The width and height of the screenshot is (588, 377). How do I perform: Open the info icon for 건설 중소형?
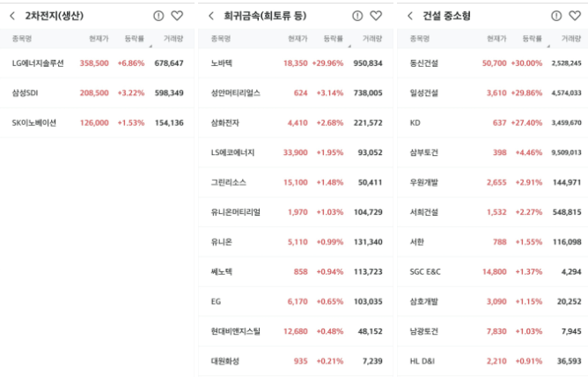point(556,16)
